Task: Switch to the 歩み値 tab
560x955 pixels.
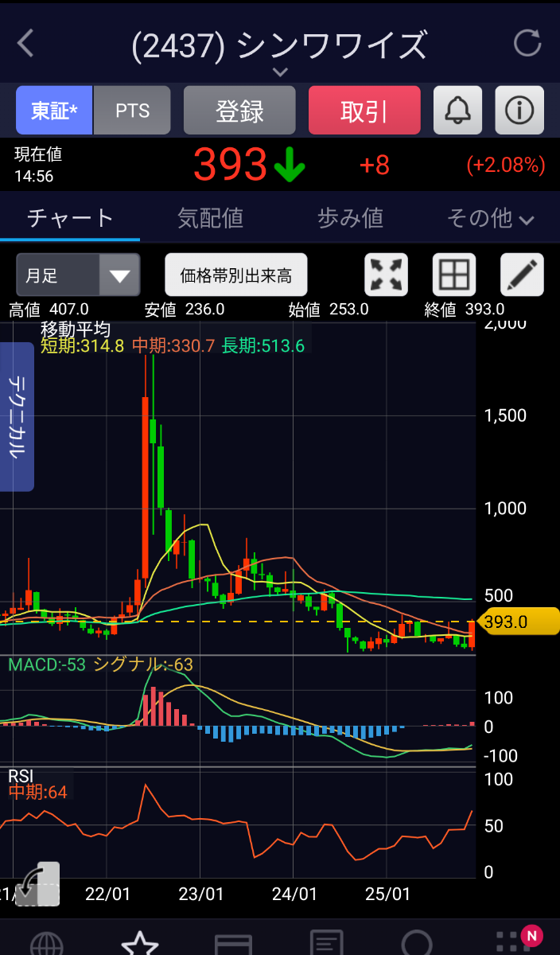Action: pos(350,218)
